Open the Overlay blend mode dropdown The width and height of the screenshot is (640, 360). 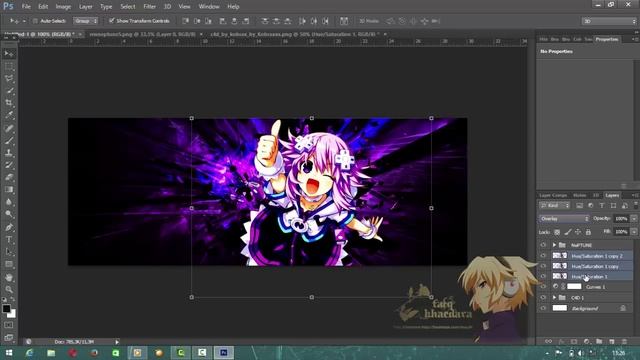point(564,219)
